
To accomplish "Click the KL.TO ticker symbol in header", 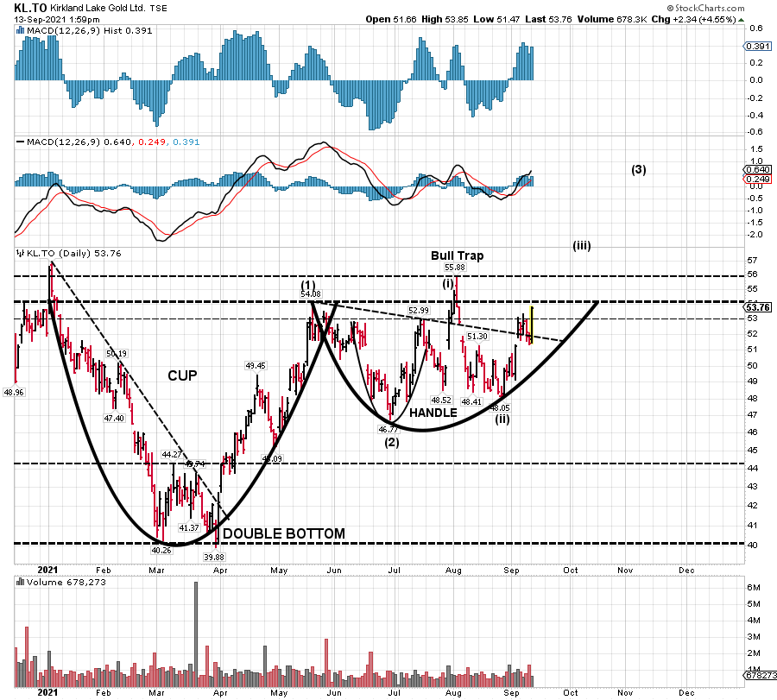I will click(x=29, y=7).
